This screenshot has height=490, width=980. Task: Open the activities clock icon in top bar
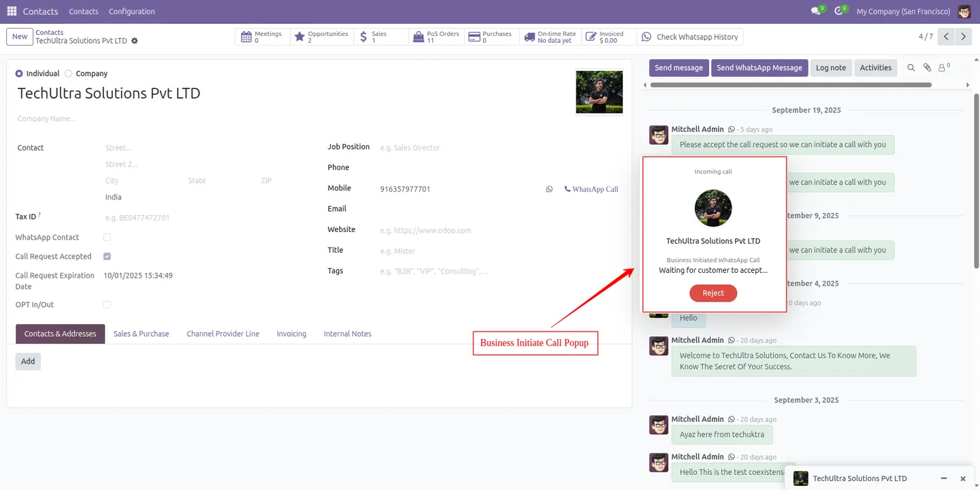[x=840, y=11]
